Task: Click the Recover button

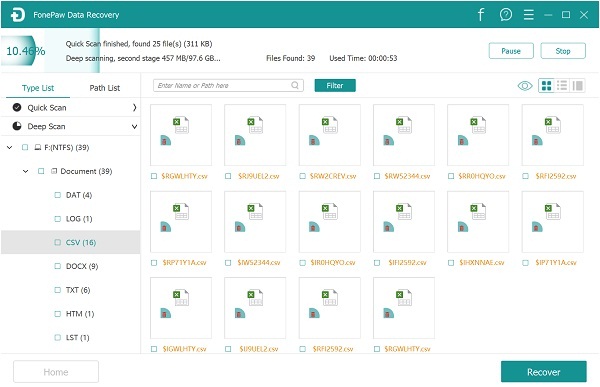Action: (543, 372)
